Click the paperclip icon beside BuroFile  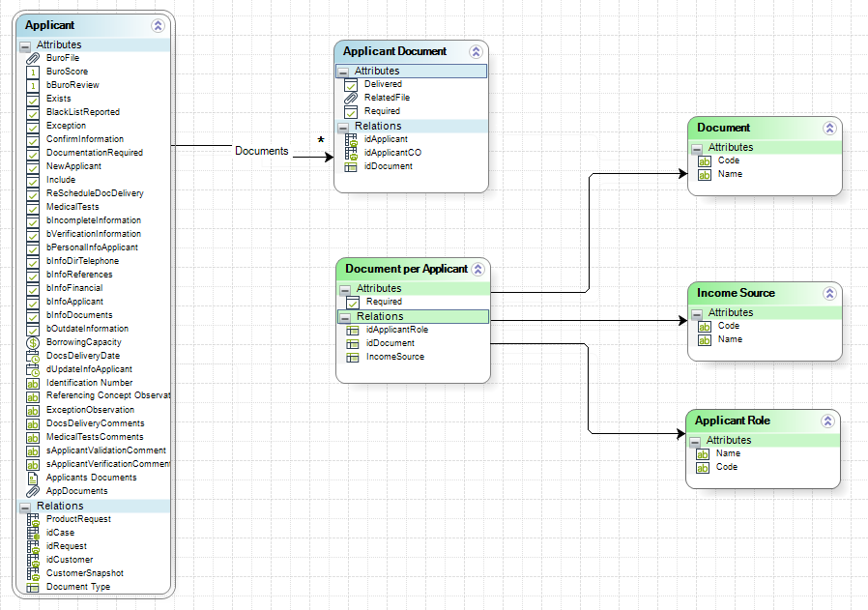tap(33, 58)
